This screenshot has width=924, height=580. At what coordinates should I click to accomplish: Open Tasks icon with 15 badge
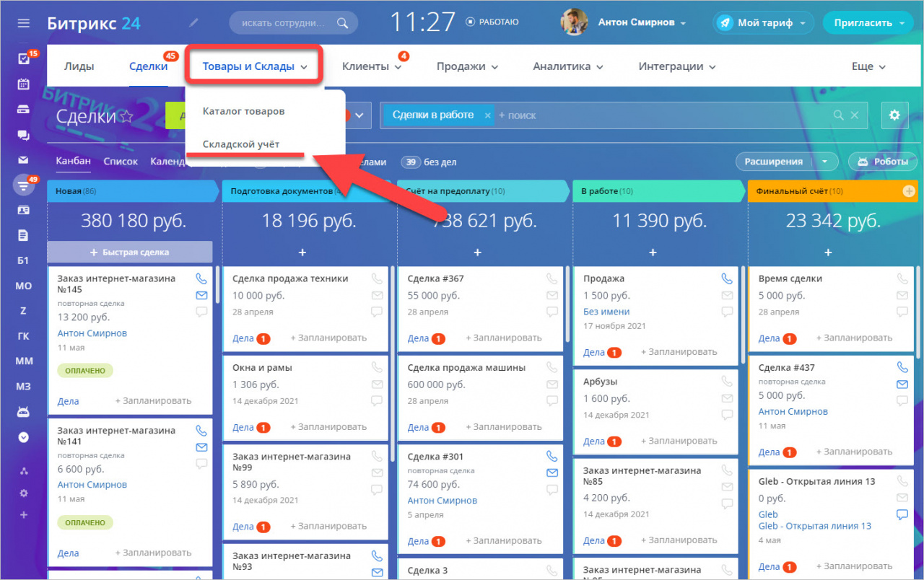point(24,59)
